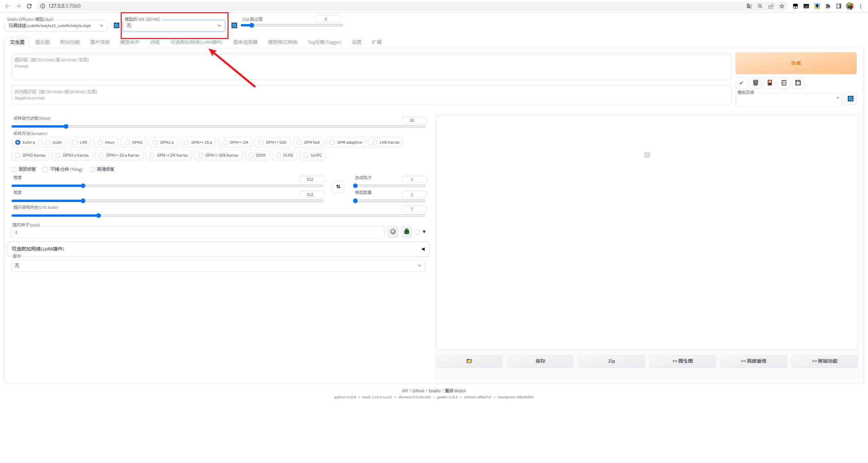The height and width of the screenshot is (463, 868).
Task: Choose the DPM++ 2M Karras sampler
Action: pyautogui.click(x=169, y=155)
